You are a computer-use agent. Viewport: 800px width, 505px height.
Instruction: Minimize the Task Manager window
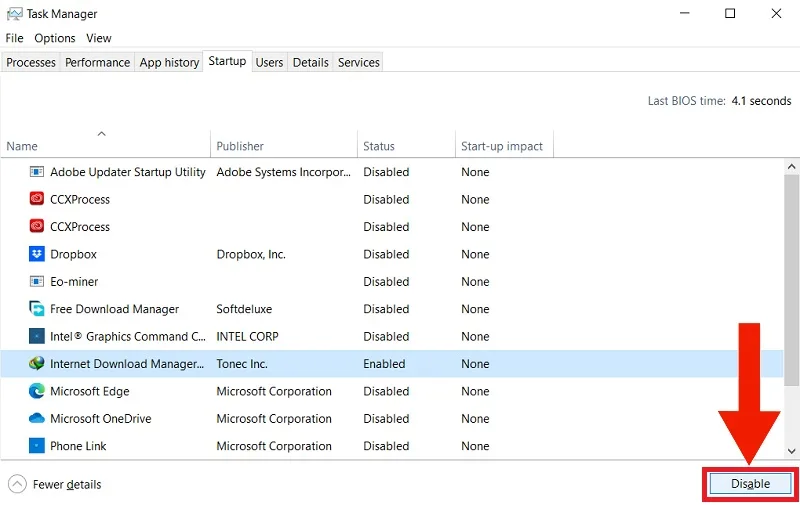(x=684, y=14)
